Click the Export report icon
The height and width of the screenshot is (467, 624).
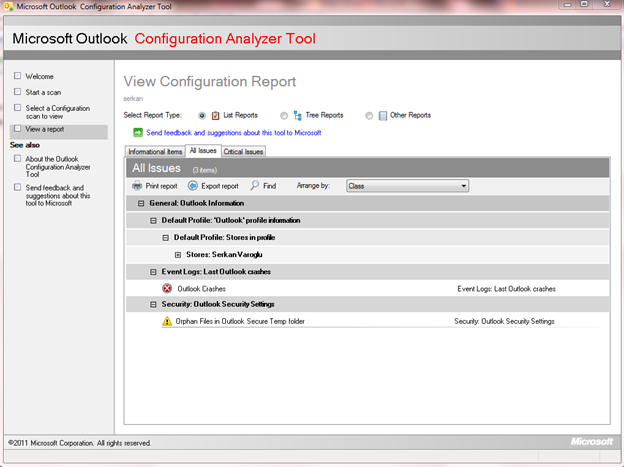pos(194,186)
